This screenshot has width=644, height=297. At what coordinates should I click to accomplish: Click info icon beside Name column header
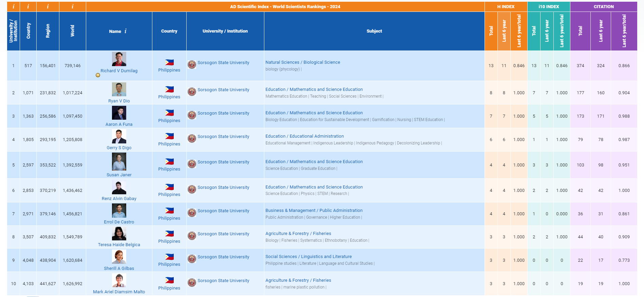(x=126, y=31)
